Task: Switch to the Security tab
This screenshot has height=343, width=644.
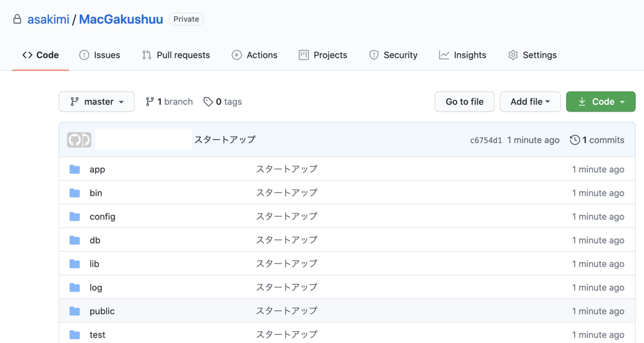Action: click(x=393, y=55)
